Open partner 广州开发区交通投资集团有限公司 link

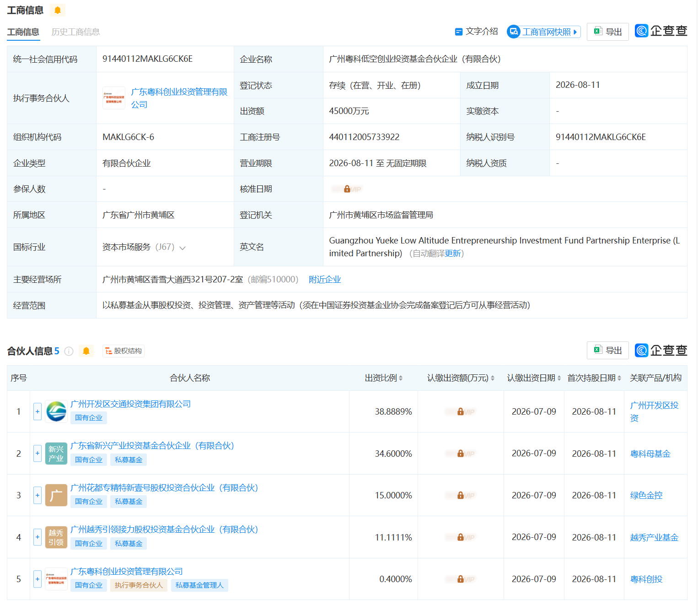pos(131,404)
